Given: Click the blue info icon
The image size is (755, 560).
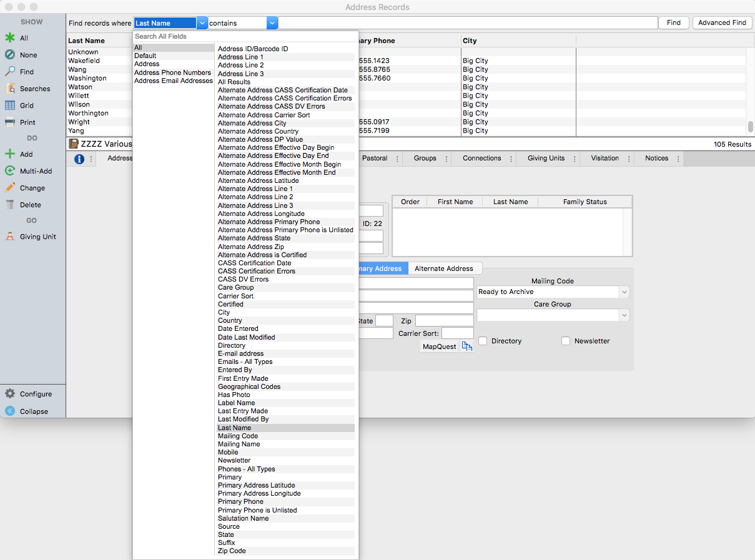Looking at the screenshot, I should click(x=79, y=159).
